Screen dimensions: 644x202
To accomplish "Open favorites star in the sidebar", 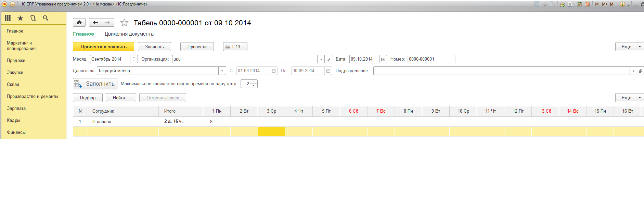I will pos(20,18).
